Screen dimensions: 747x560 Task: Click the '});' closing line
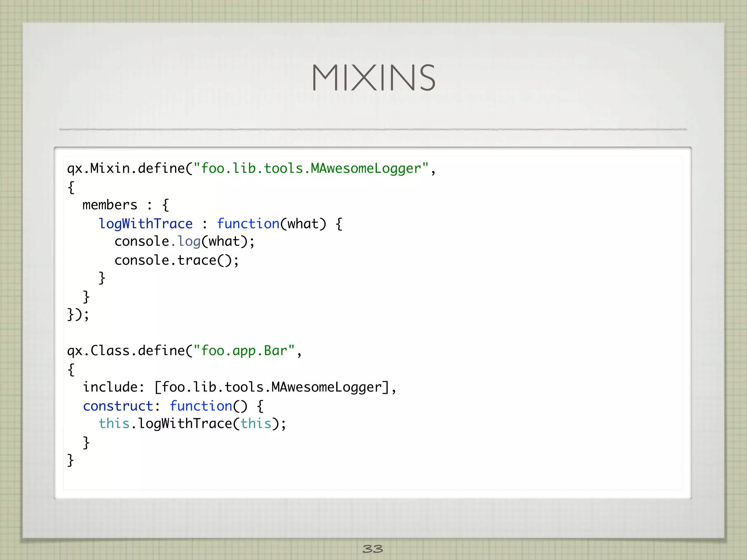pyautogui.click(x=78, y=314)
